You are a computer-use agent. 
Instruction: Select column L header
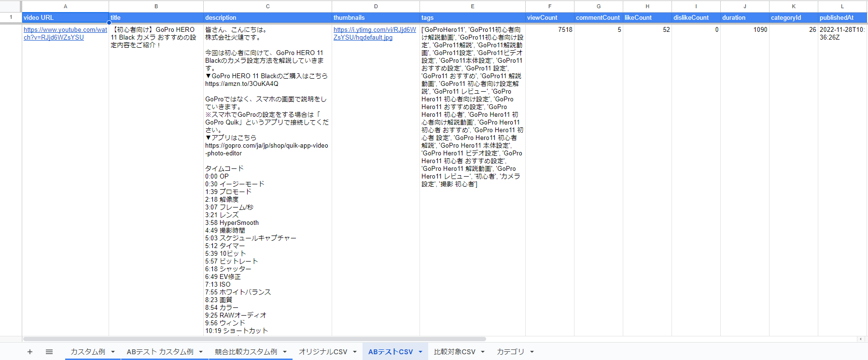pyautogui.click(x=842, y=6)
